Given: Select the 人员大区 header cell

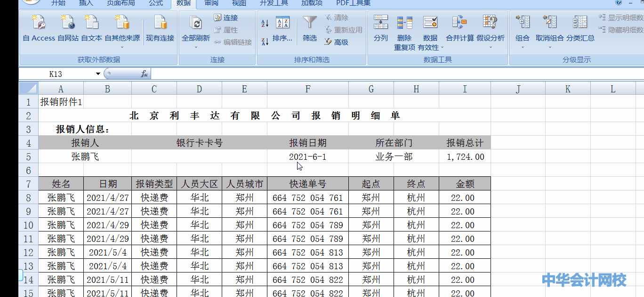Looking at the screenshot, I should click(x=200, y=184).
